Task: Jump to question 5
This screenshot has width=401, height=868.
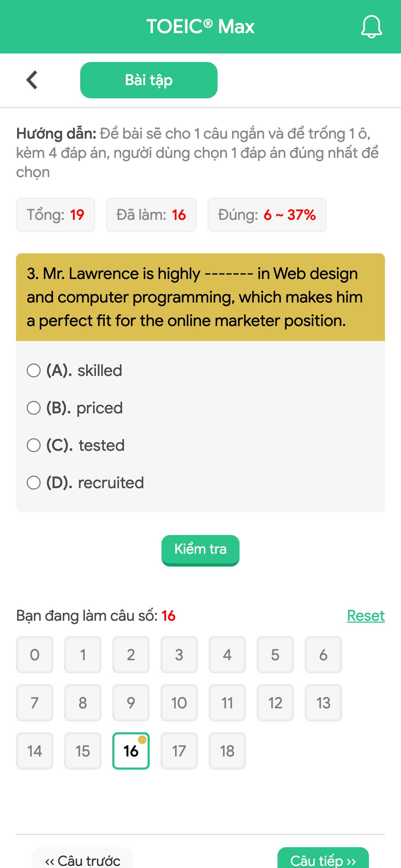Action: point(275,655)
